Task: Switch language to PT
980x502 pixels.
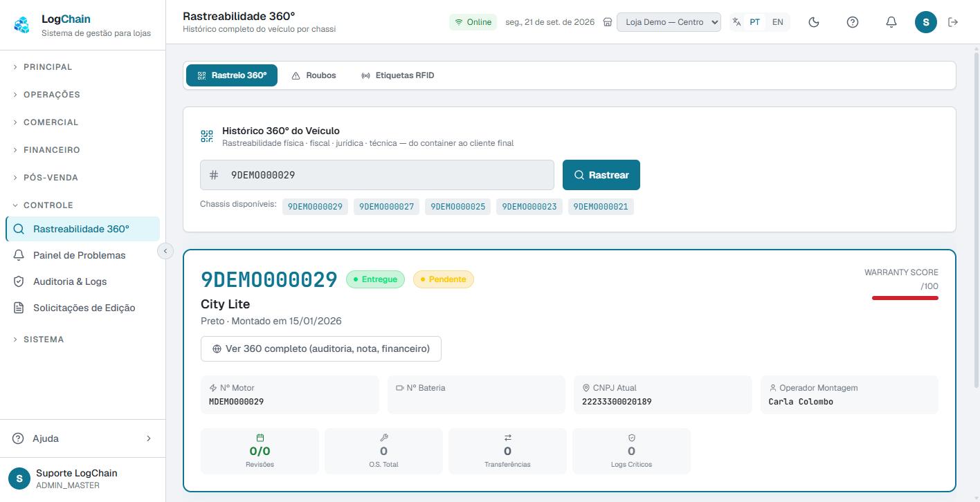Action: point(755,22)
